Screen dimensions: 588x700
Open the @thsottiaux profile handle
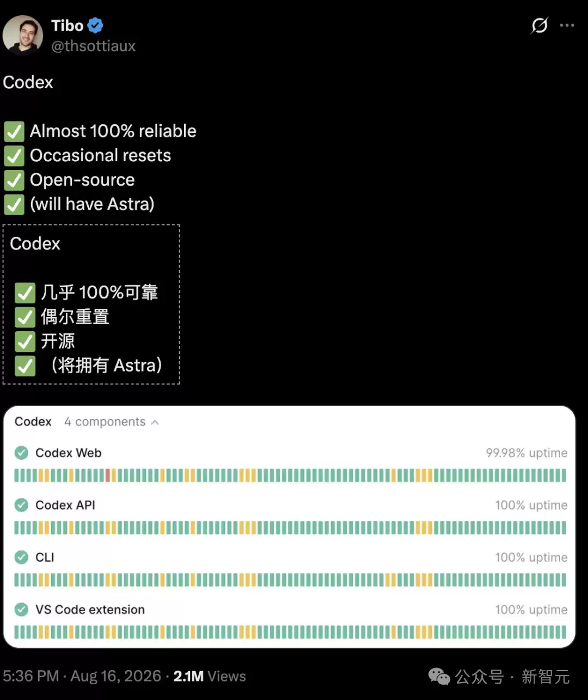pos(94,46)
